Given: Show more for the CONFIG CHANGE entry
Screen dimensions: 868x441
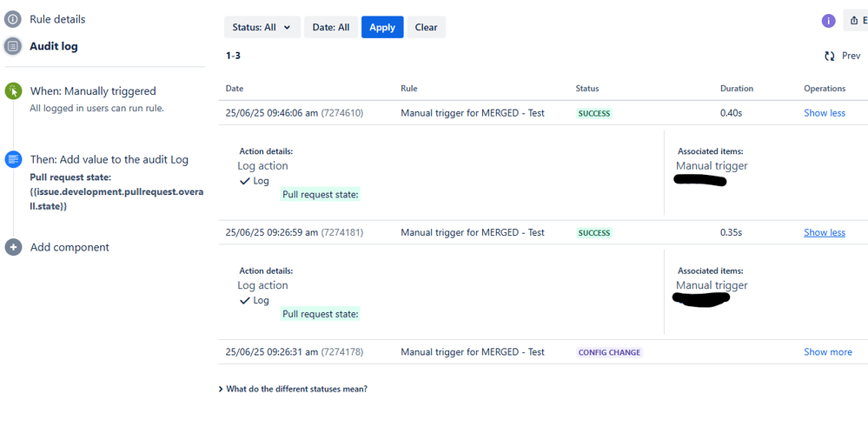Looking at the screenshot, I should click(x=827, y=351).
